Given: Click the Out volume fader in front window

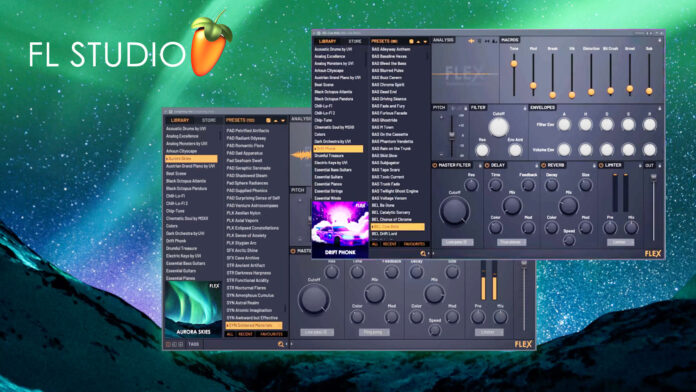Looking at the screenshot, I should point(654,177).
